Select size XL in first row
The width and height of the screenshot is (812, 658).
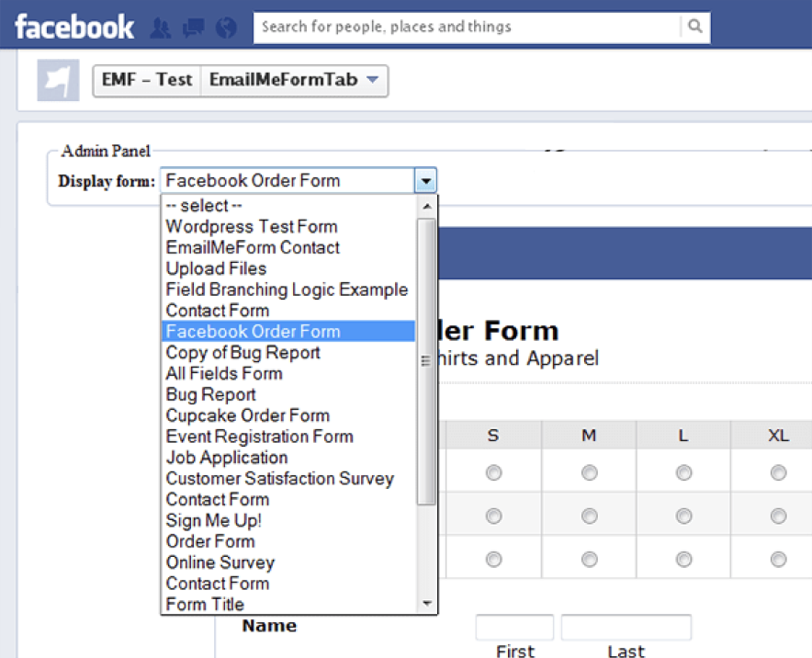point(778,472)
